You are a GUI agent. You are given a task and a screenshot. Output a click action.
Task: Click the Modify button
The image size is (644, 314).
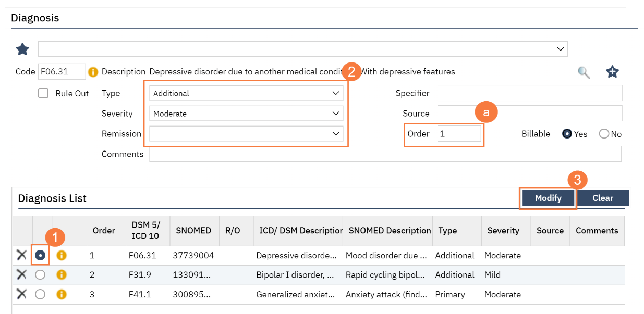coord(548,198)
